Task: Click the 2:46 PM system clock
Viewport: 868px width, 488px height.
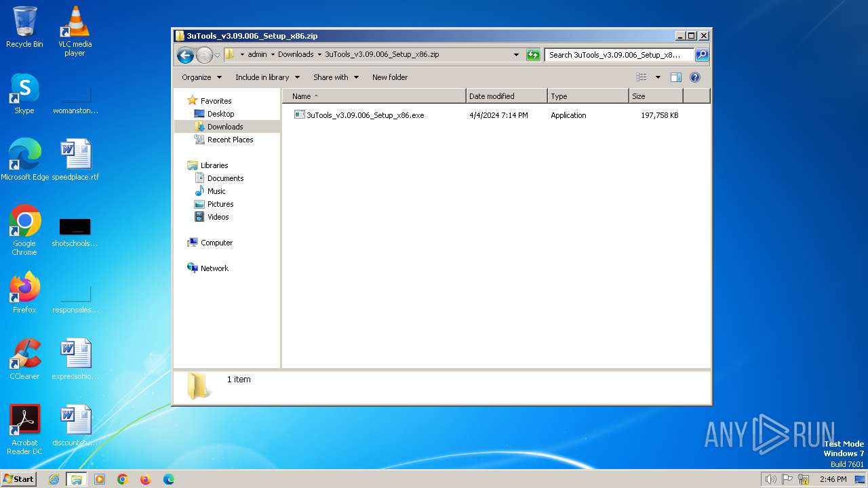Action: click(833, 479)
